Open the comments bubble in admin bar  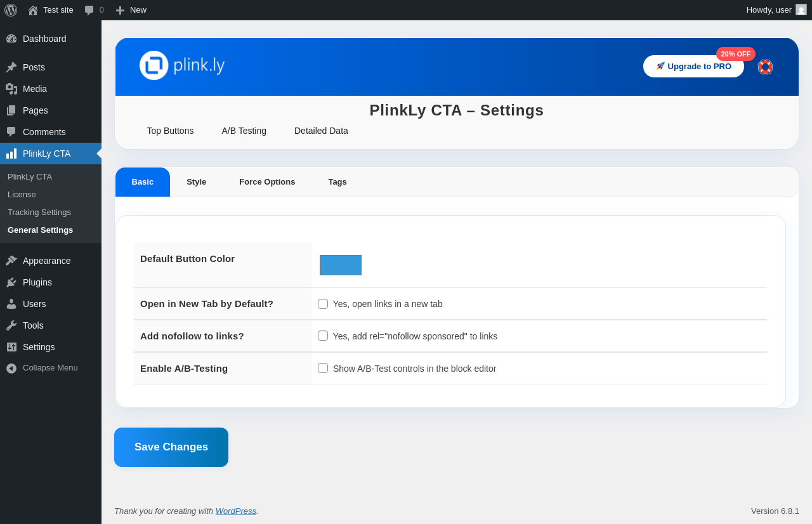click(89, 10)
